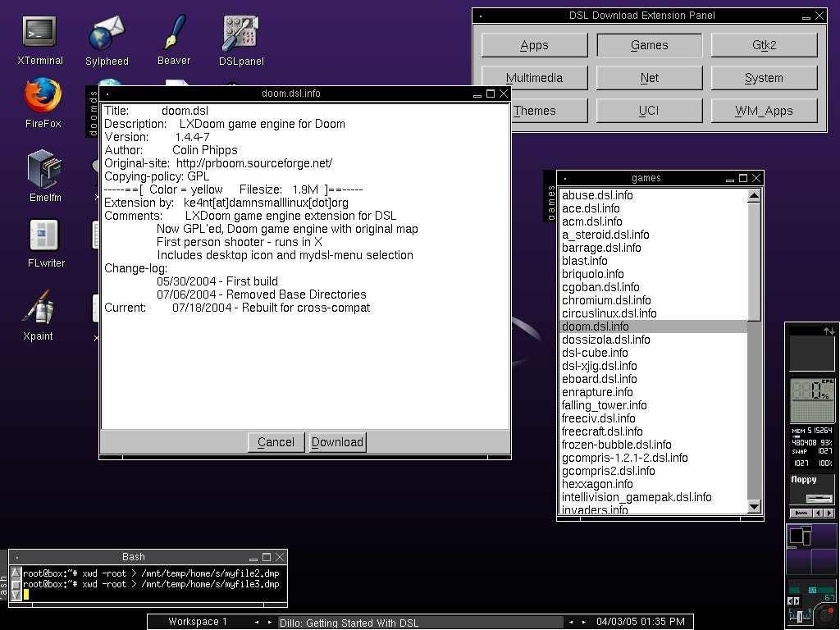Select circuslinux.dsl.info entry

[x=652, y=313]
